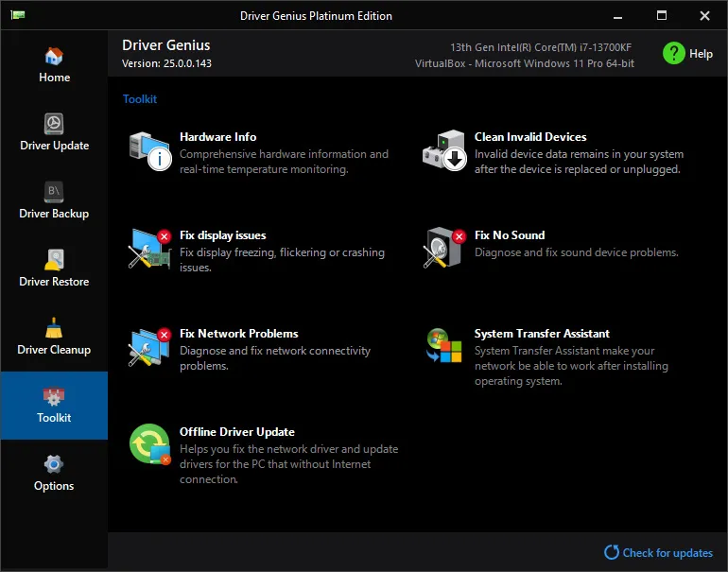This screenshot has height=572, width=728.
Task: Click the Fix Network Problems icon
Action: pyautogui.click(x=150, y=347)
